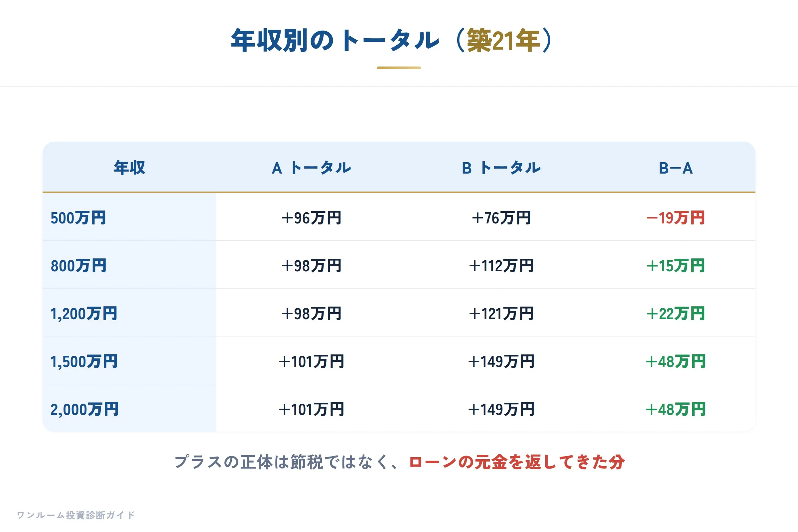This screenshot has height=532, width=798.
Task: Select the +112万円 cell
Action: (501, 266)
